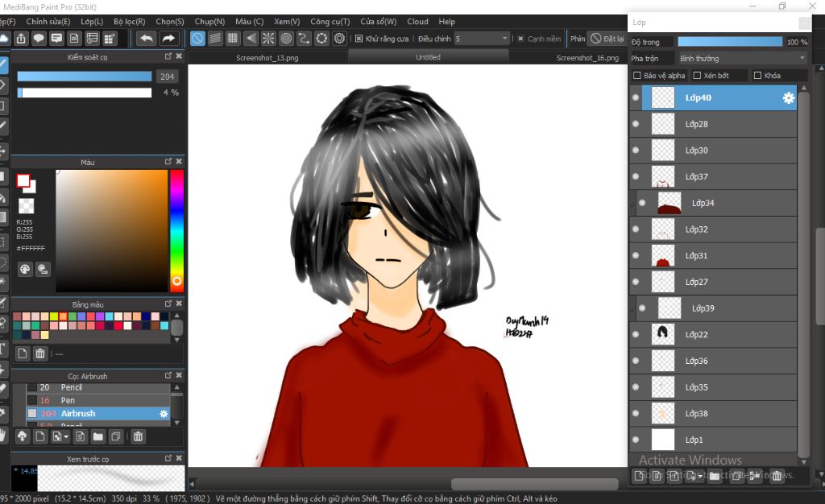Open snap settings gear in toolbar
Screen dimensions: 825x504
point(340,39)
